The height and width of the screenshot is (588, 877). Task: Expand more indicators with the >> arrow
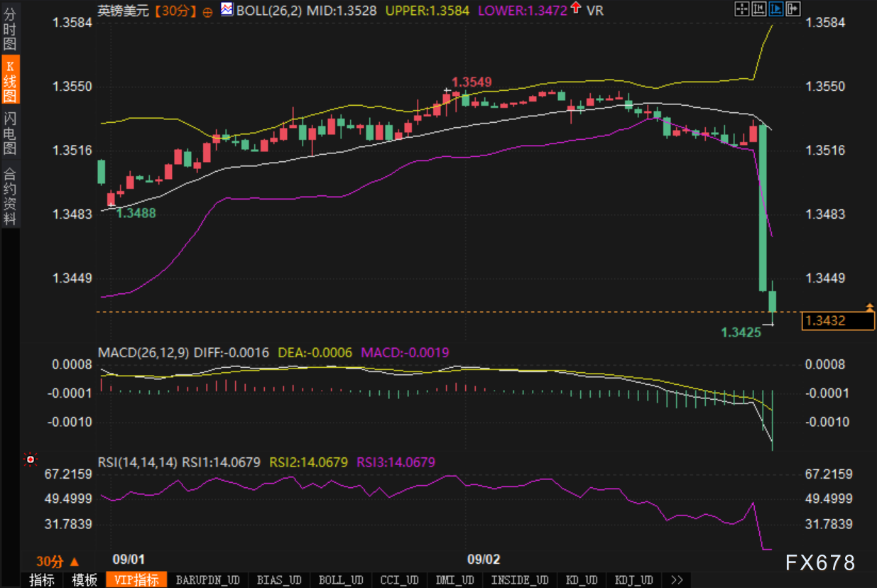point(677,580)
